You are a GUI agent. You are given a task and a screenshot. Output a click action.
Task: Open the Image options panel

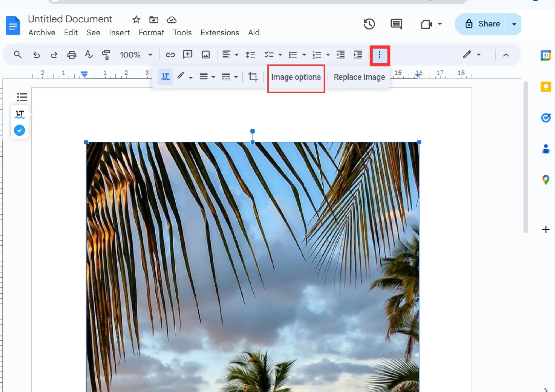[296, 77]
